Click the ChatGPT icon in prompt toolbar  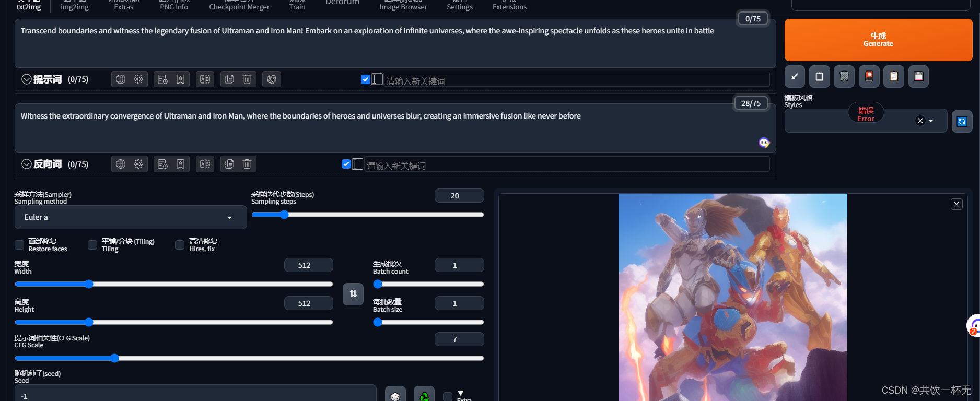[x=272, y=79]
